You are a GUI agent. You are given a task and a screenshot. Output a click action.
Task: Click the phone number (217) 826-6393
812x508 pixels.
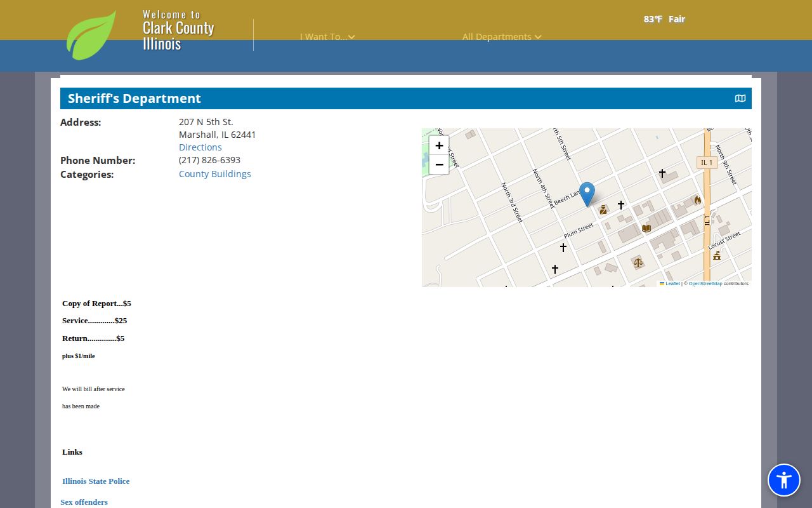pyautogui.click(x=209, y=160)
